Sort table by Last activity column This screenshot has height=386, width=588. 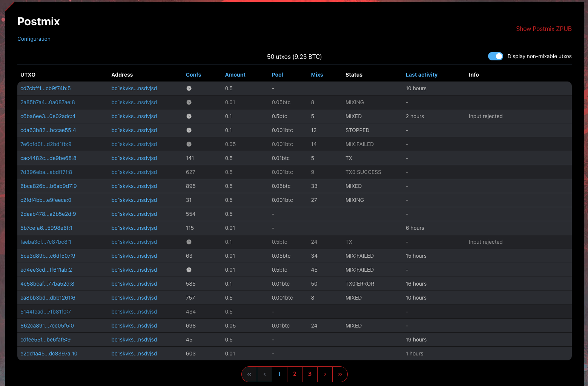422,75
